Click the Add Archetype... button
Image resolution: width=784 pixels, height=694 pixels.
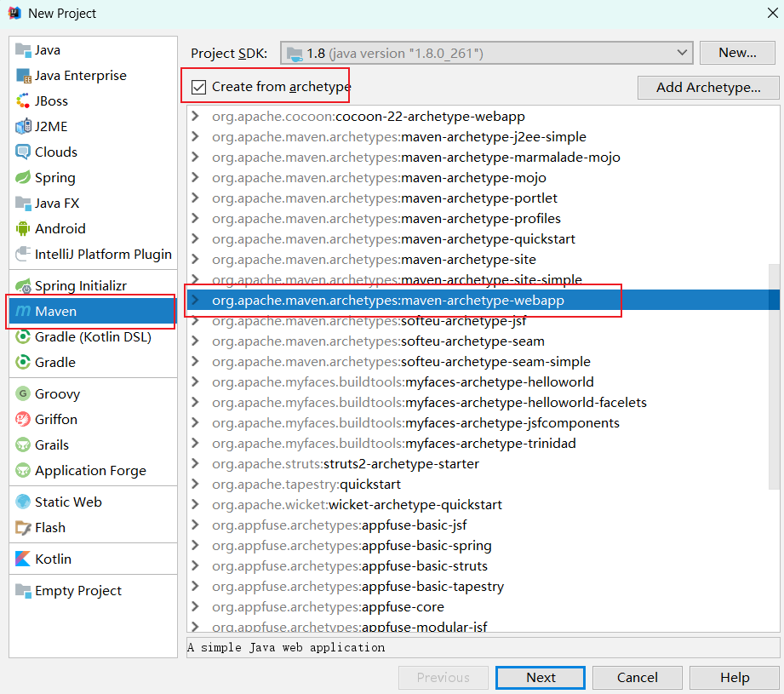coord(708,88)
